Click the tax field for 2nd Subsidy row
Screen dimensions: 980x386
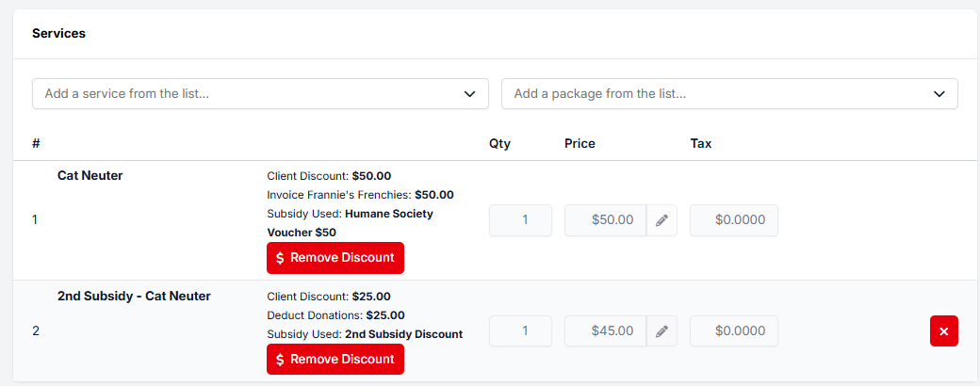(x=734, y=331)
